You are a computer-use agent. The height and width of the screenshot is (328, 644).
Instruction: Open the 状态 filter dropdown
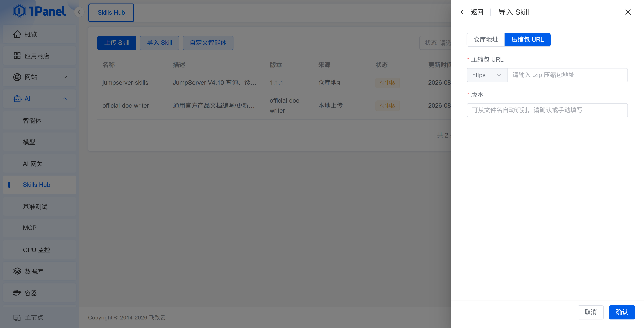pyautogui.click(x=435, y=43)
